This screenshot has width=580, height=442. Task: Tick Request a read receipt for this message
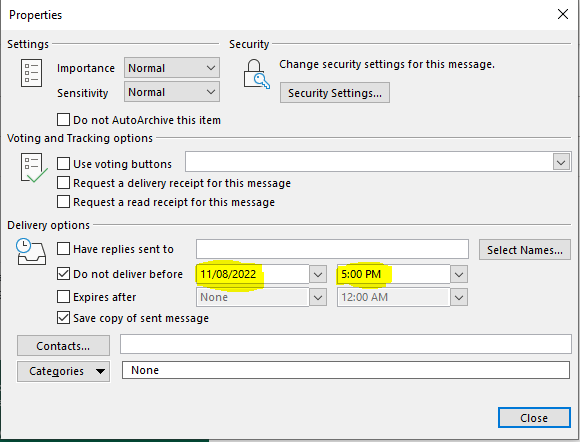click(64, 202)
